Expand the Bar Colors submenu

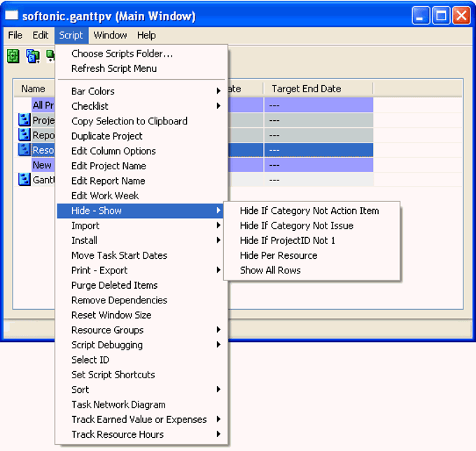click(141, 92)
